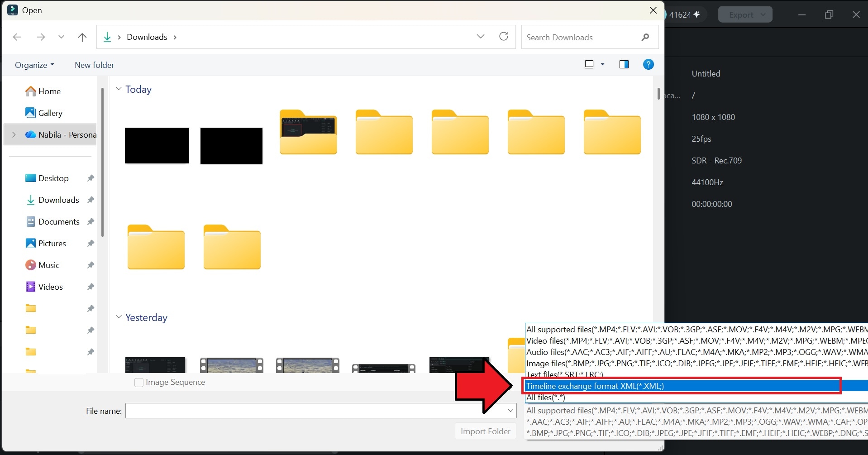This screenshot has height=455, width=868.
Task: Expand the address bar history dropdown
Action: pyautogui.click(x=481, y=37)
